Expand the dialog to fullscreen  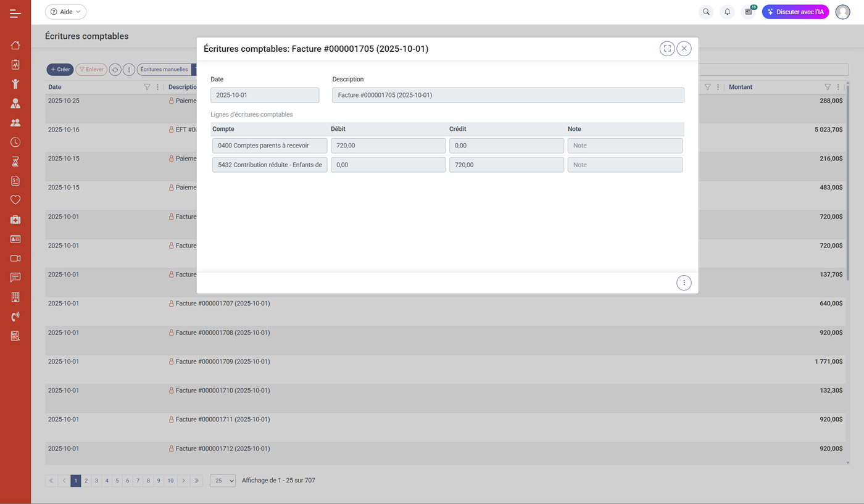click(667, 48)
